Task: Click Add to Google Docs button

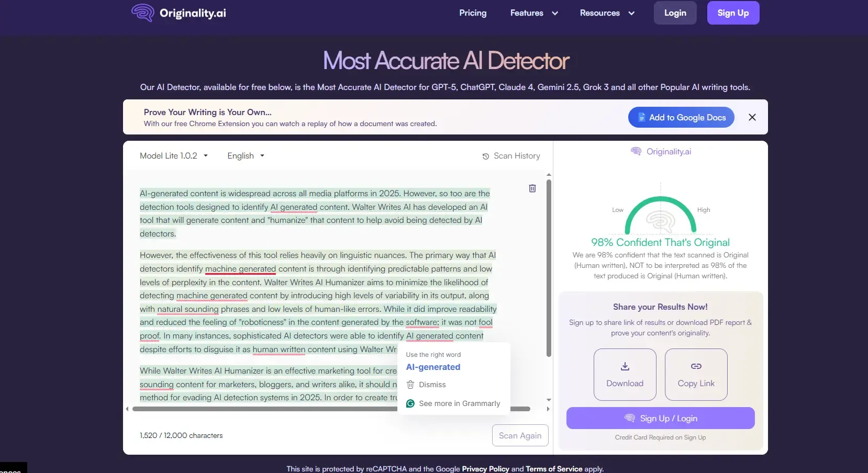Action: click(681, 117)
